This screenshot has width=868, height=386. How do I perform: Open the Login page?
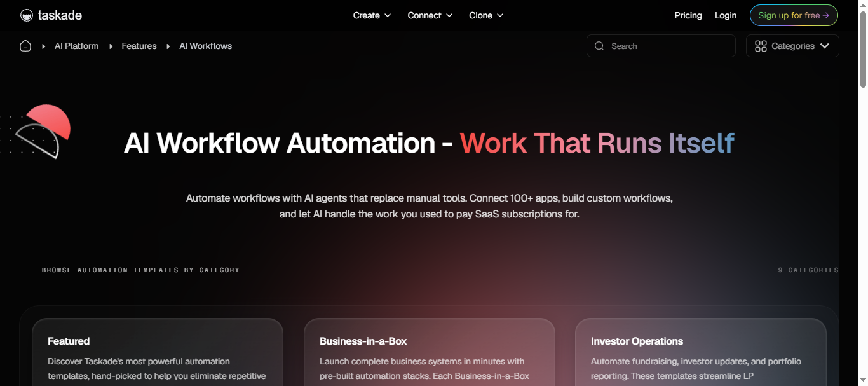coord(726,15)
